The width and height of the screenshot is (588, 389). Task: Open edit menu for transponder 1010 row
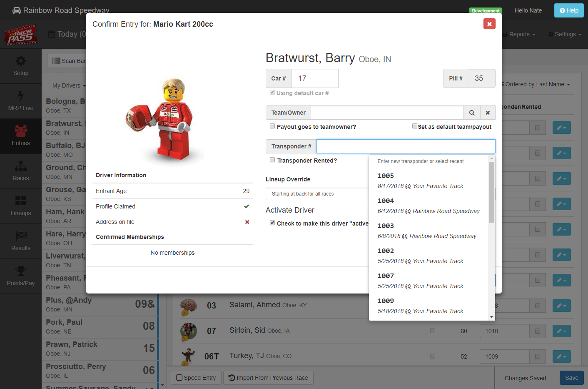(x=562, y=331)
